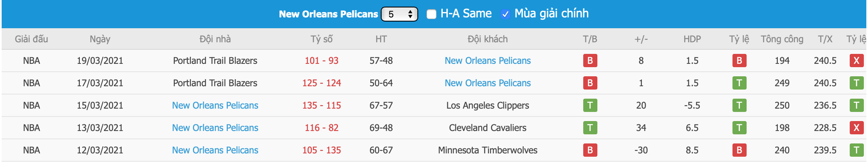Enable the H-A Same checkbox

(432, 14)
